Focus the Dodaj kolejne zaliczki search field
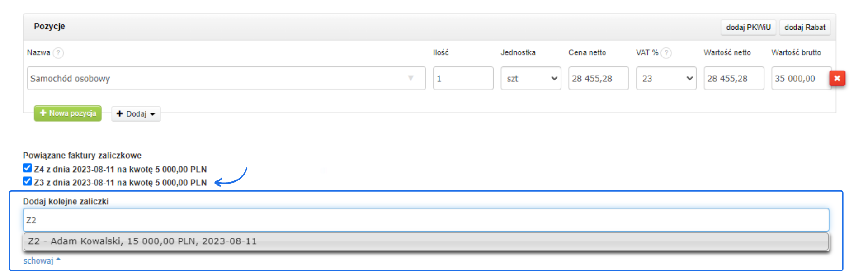 pos(425,220)
